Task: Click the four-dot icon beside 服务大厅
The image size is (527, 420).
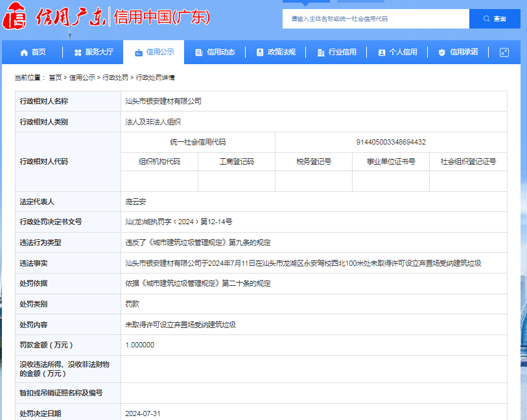Action: click(x=78, y=52)
